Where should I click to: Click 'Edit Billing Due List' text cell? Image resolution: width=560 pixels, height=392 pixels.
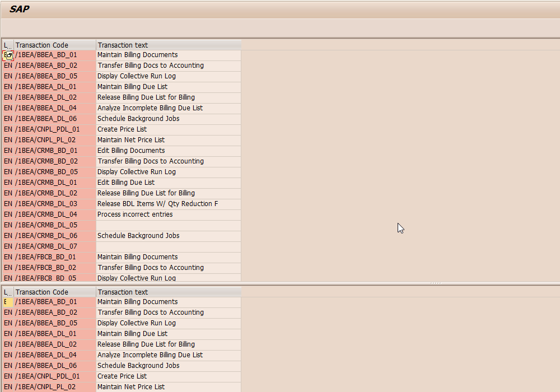pos(169,183)
